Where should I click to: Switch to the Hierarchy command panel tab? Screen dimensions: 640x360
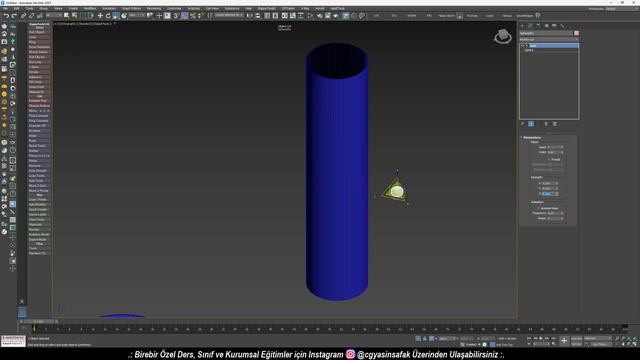[x=538, y=26]
